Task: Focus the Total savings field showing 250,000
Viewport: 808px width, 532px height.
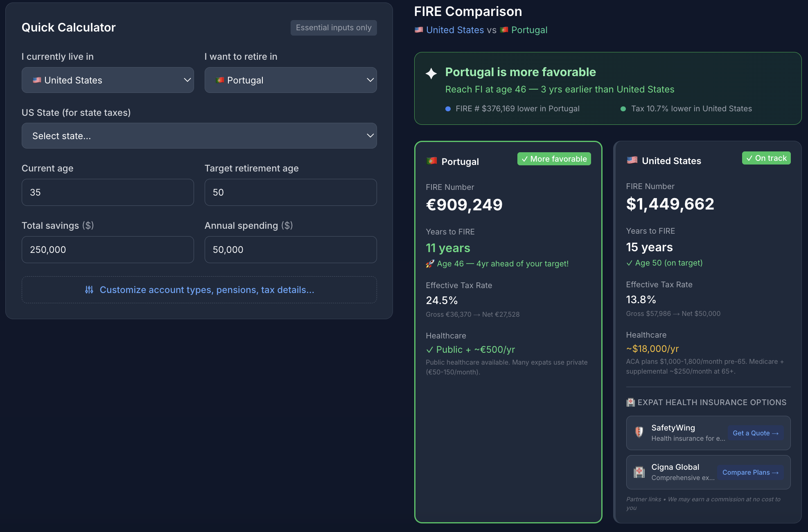Action: point(108,250)
